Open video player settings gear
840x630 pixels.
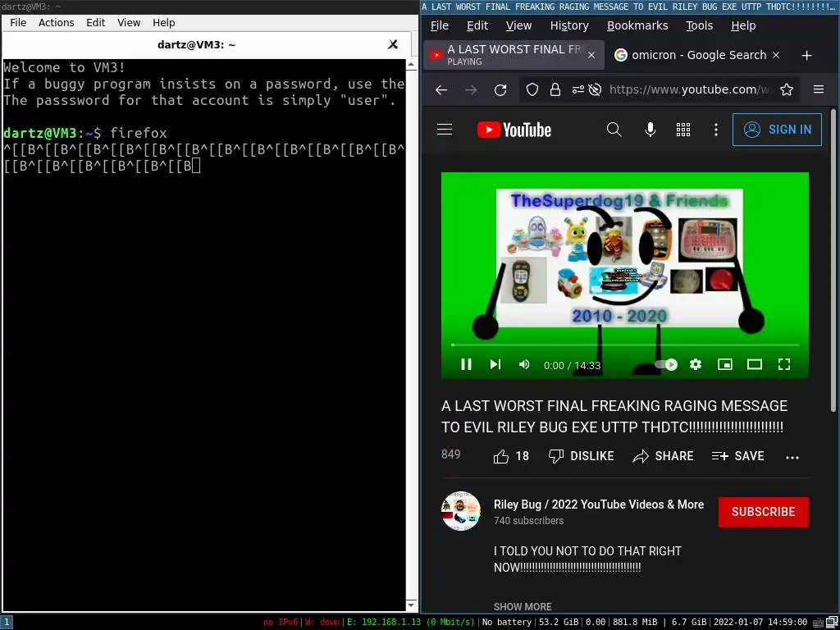click(x=696, y=365)
